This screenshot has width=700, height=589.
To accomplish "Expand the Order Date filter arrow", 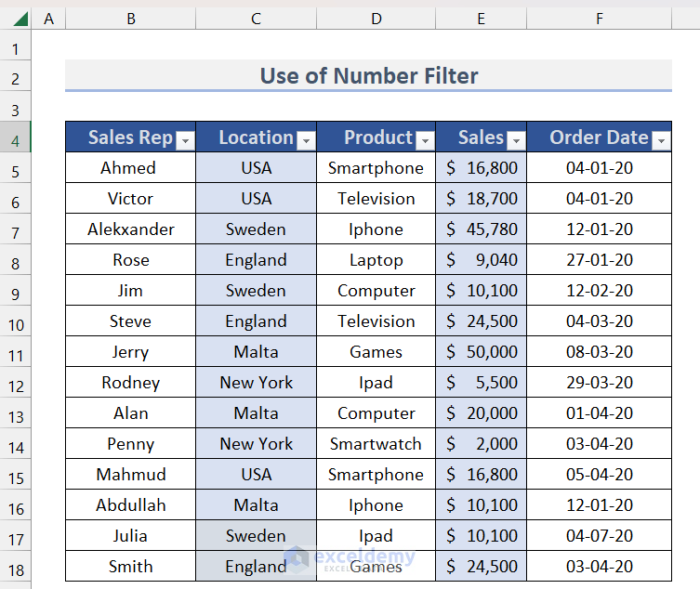I will 660,140.
